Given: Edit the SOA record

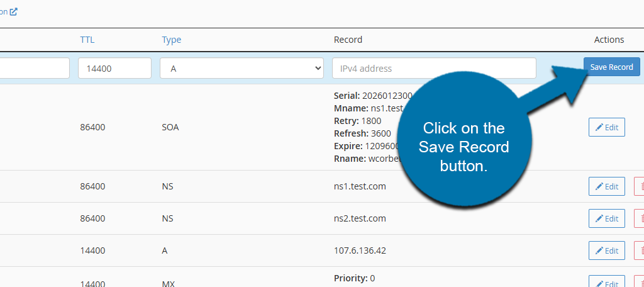Looking at the screenshot, I should (607, 128).
